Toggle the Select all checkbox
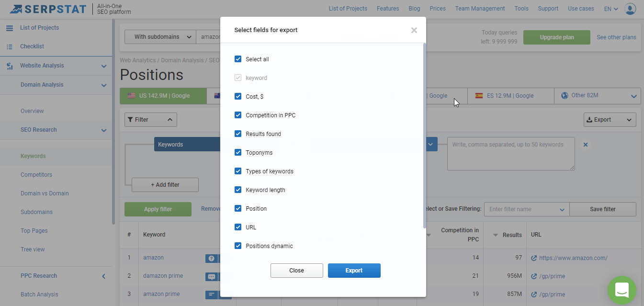 point(238,59)
